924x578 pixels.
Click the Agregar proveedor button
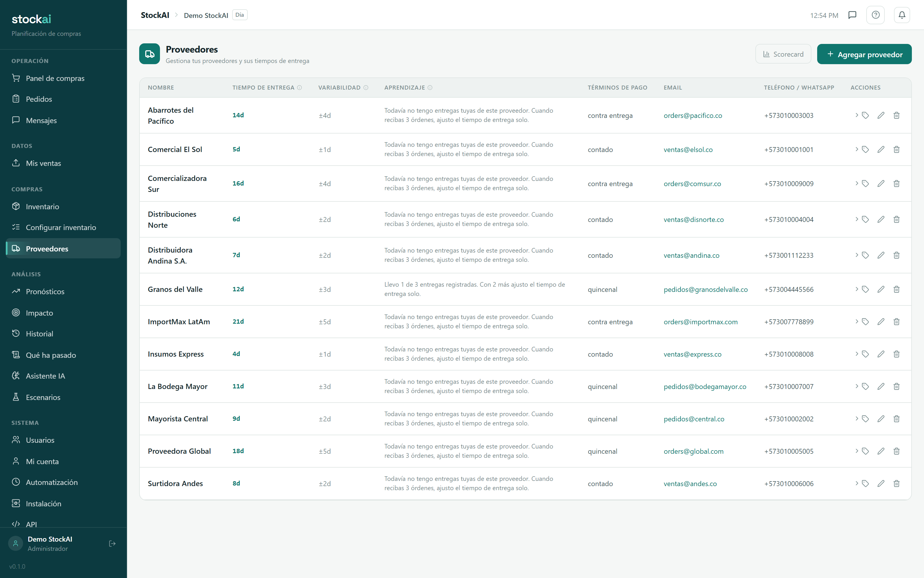tap(864, 54)
